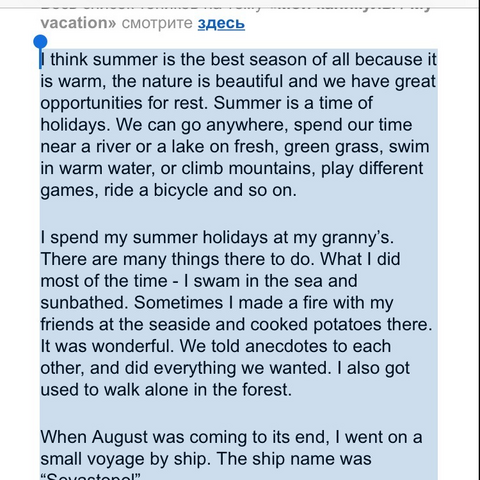The image size is (480, 480).
Task: Click the word granny's.
Action: (x=358, y=238)
